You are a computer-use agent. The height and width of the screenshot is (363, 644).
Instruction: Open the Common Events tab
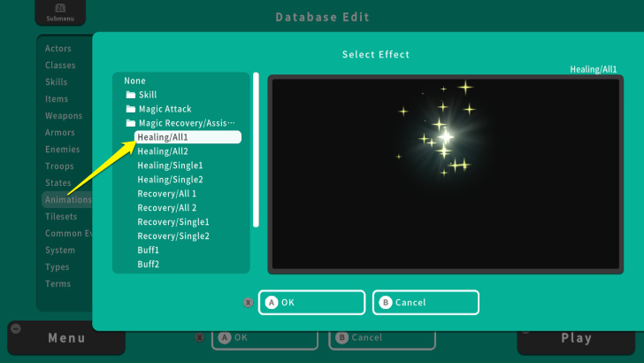tap(68, 234)
